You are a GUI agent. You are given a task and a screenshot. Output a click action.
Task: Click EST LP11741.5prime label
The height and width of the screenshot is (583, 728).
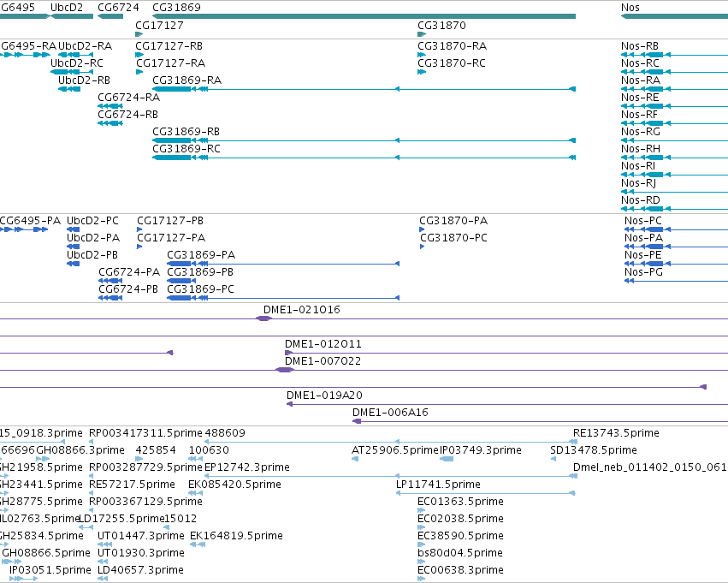[x=438, y=485]
